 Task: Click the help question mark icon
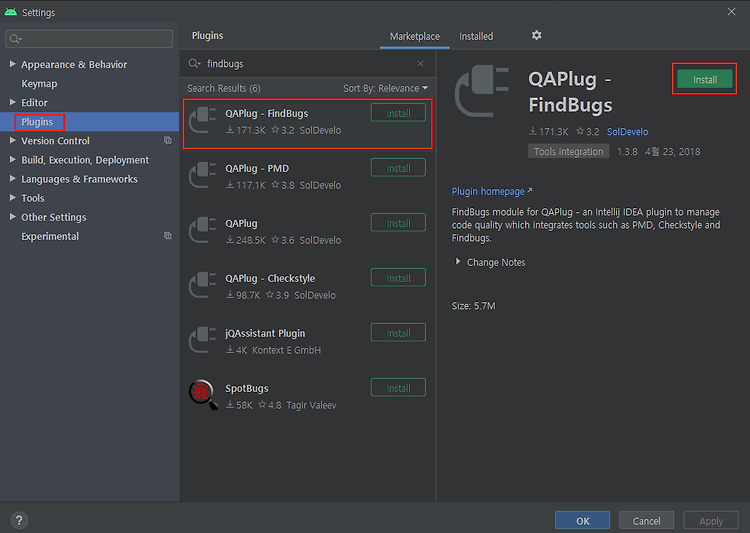click(x=19, y=520)
